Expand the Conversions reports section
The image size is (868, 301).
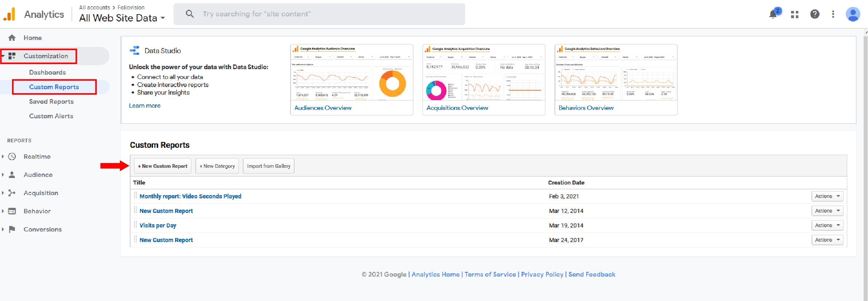tap(3, 229)
